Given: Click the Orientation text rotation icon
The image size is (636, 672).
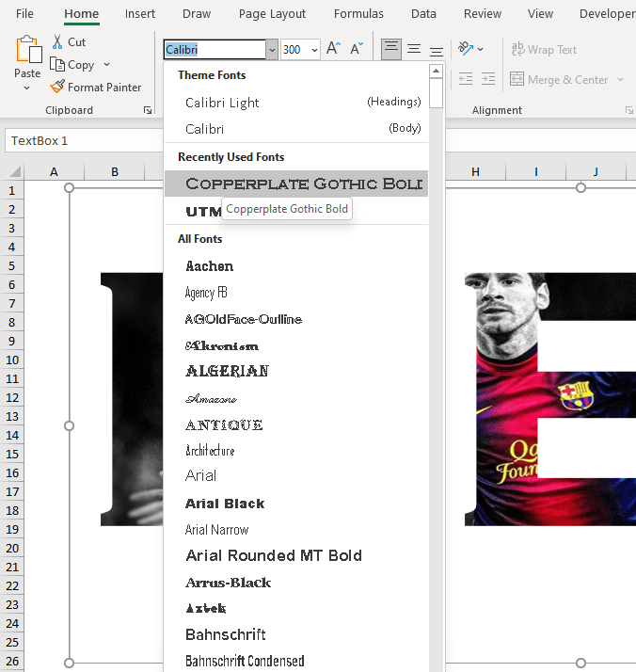Looking at the screenshot, I should click(x=466, y=48).
